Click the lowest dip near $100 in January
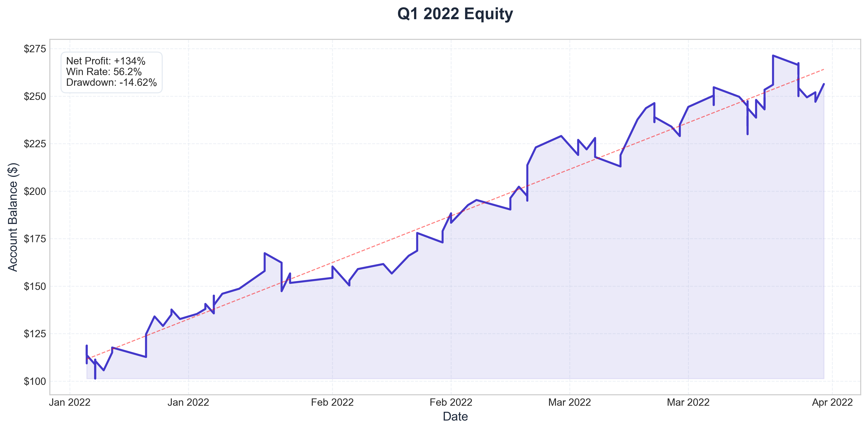The image size is (868, 430). pyautogui.click(x=95, y=378)
